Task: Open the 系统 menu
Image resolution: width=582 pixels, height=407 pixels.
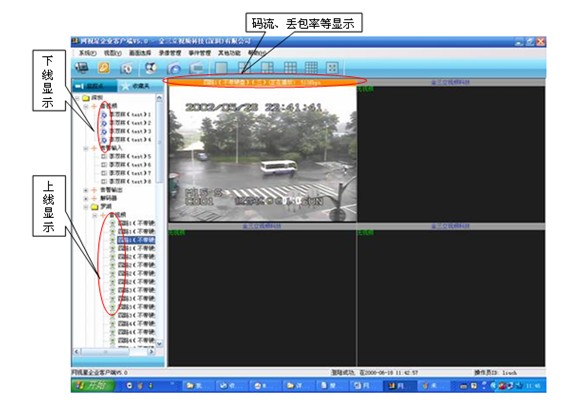Action: click(87, 53)
